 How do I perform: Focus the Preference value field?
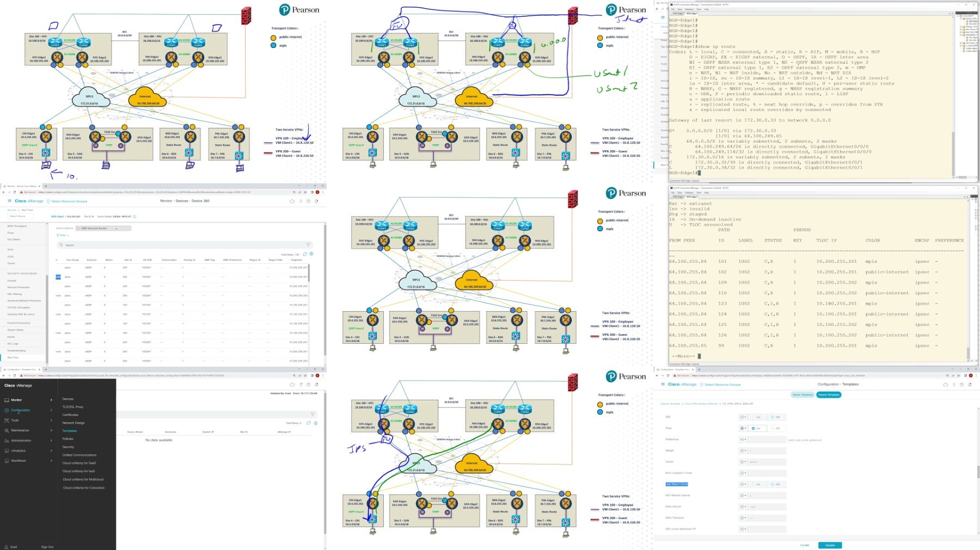[x=768, y=440]
